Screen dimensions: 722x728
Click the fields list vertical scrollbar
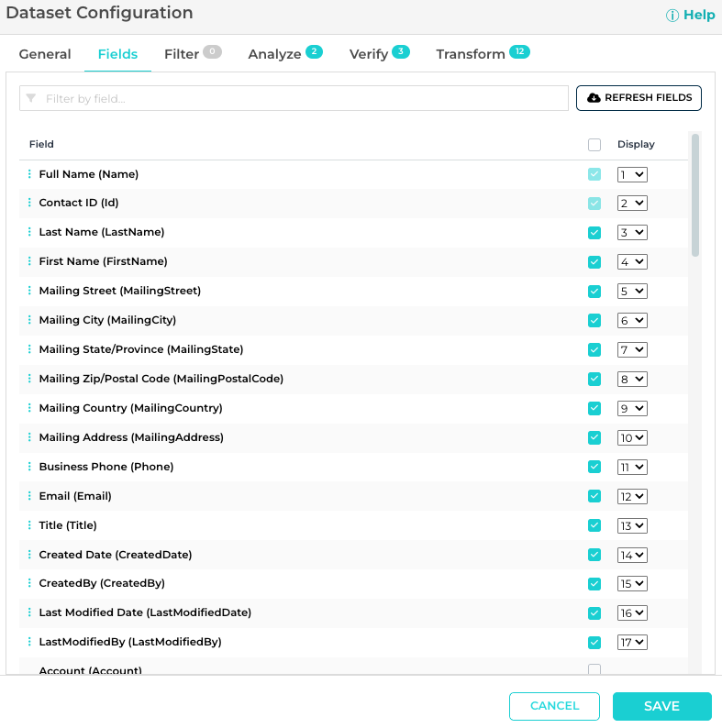point(695,195)
